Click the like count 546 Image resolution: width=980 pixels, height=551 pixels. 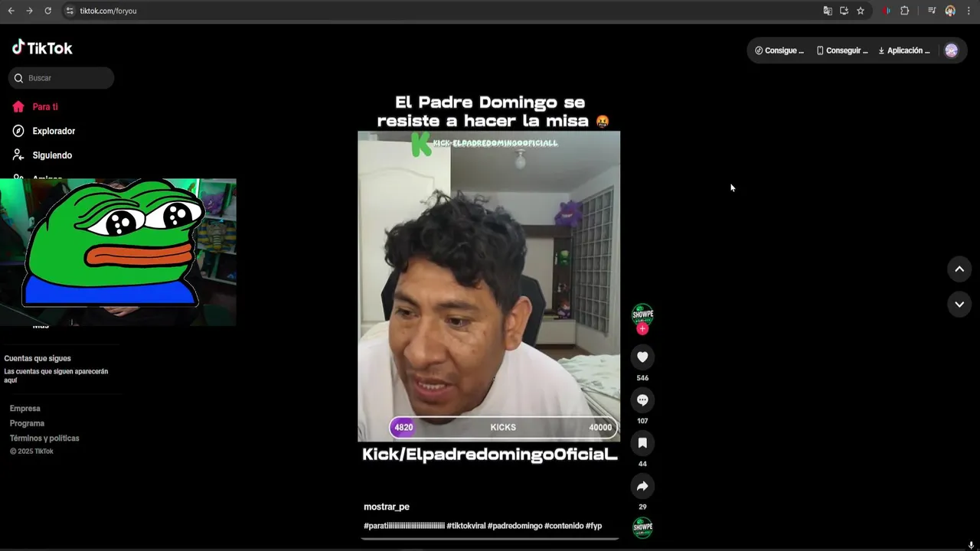[x=642, y=378]
